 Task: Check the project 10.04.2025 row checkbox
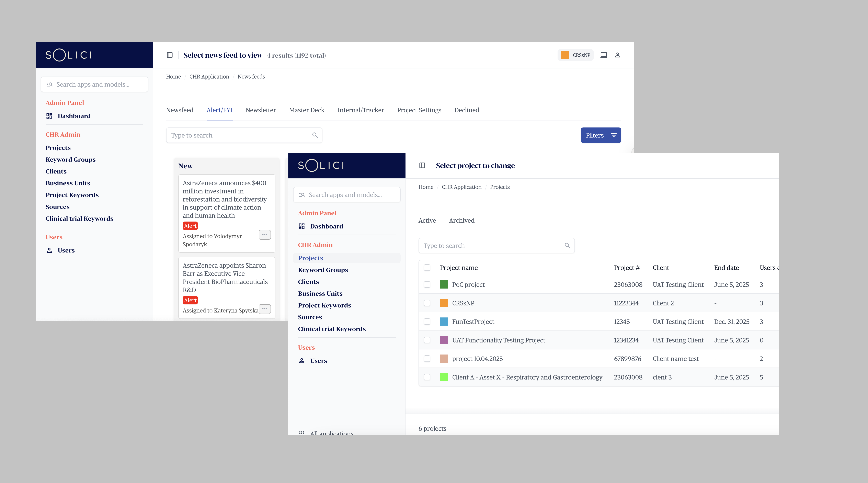coord(427,359)
